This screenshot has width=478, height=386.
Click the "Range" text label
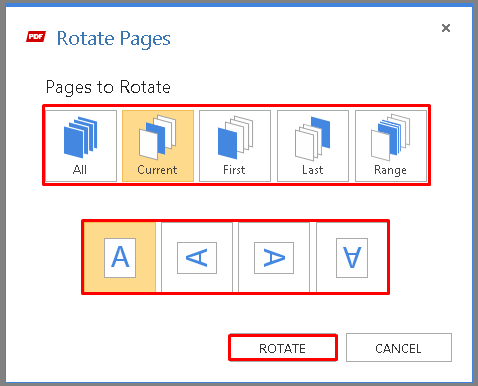390,170
